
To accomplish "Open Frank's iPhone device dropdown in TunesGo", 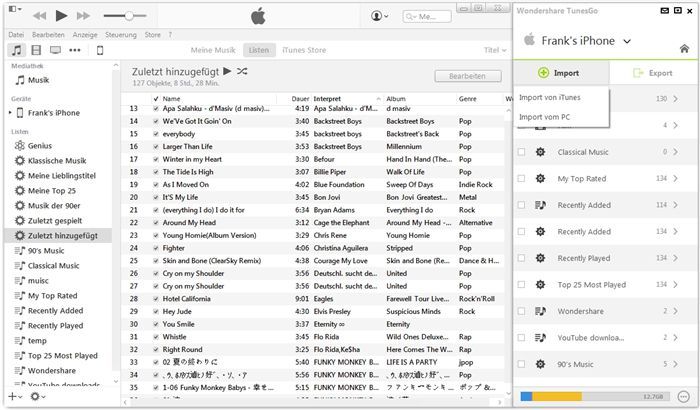I will (x=627, y=41).
